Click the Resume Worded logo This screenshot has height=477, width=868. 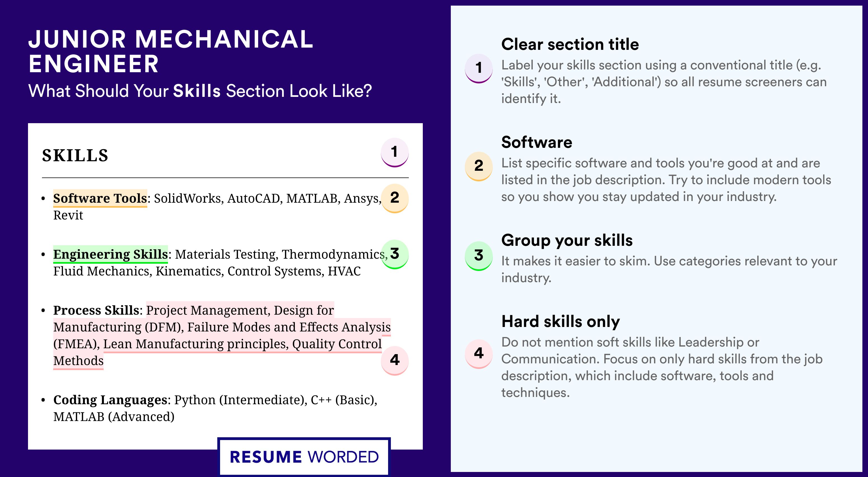[x=304, y=457]
